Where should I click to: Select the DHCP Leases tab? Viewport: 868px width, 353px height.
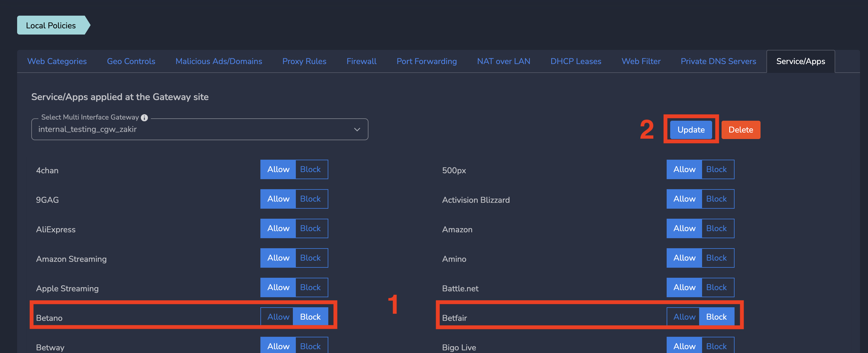[575, 61]
